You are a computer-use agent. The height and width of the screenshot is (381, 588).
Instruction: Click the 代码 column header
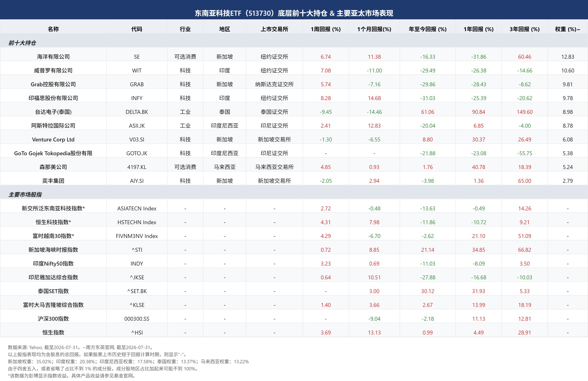tap(137, 29)
